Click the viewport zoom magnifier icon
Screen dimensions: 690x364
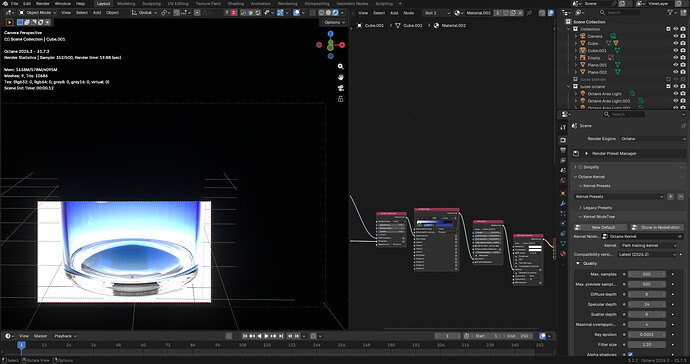(341, 66)
